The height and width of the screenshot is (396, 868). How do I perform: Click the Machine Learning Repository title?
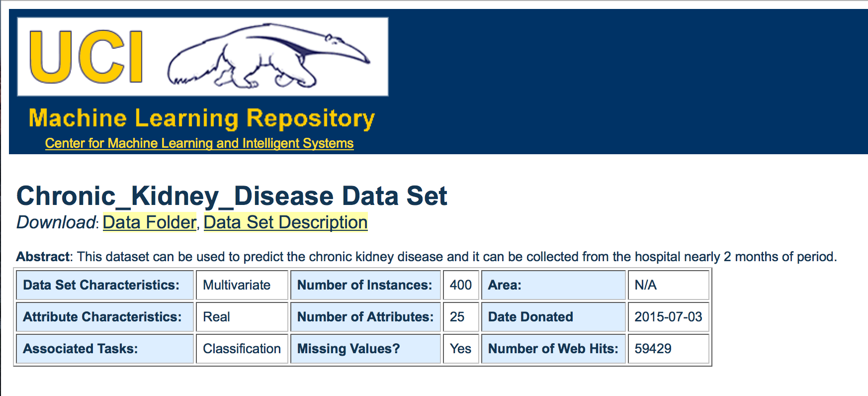tap(201, 119)
